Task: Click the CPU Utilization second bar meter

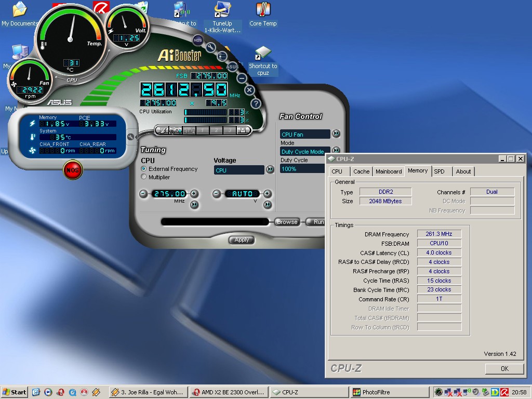Action: click(205, 120)
